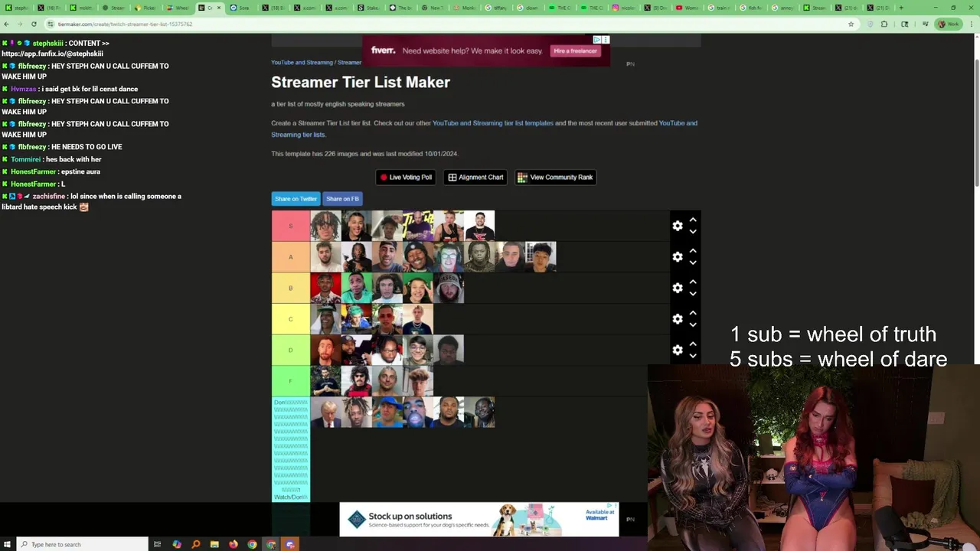980x551 pixels.
Task: Select the yellow C tier label
Action: click(x=290, y=319)
